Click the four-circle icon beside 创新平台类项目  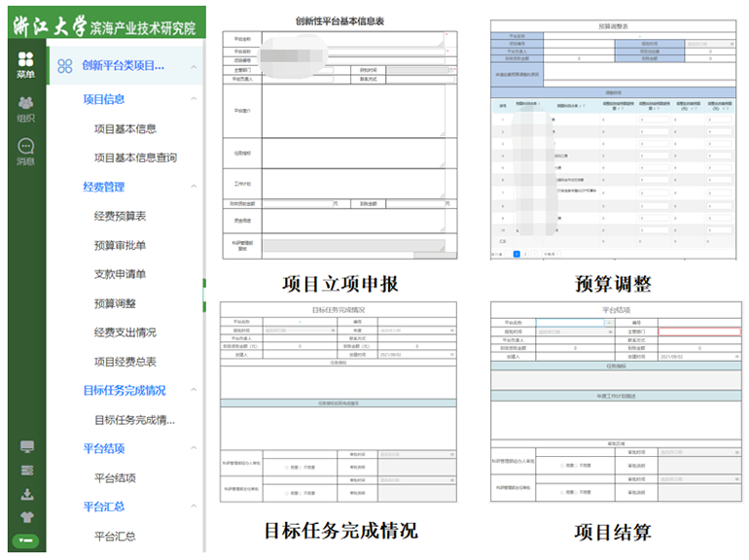65,66
